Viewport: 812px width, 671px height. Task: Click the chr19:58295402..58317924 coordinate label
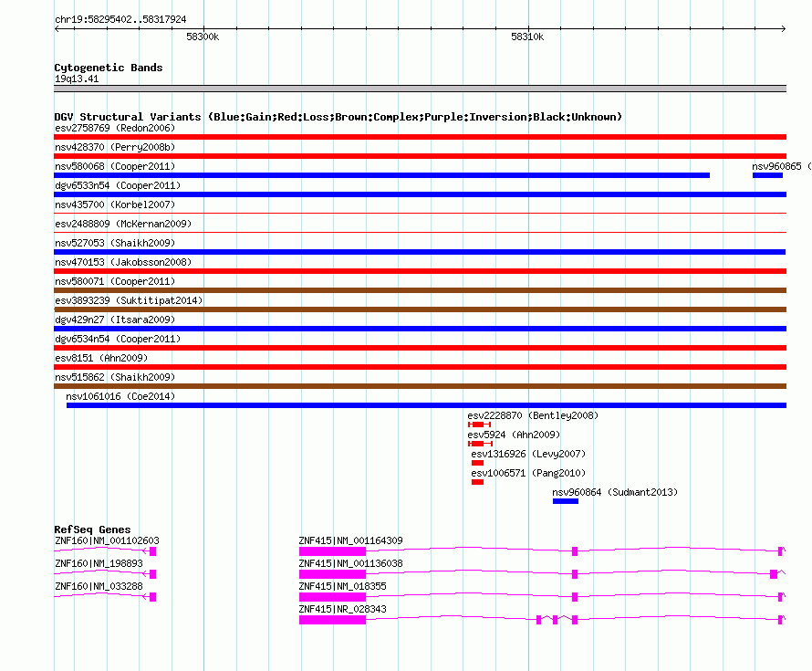[120, 19]
